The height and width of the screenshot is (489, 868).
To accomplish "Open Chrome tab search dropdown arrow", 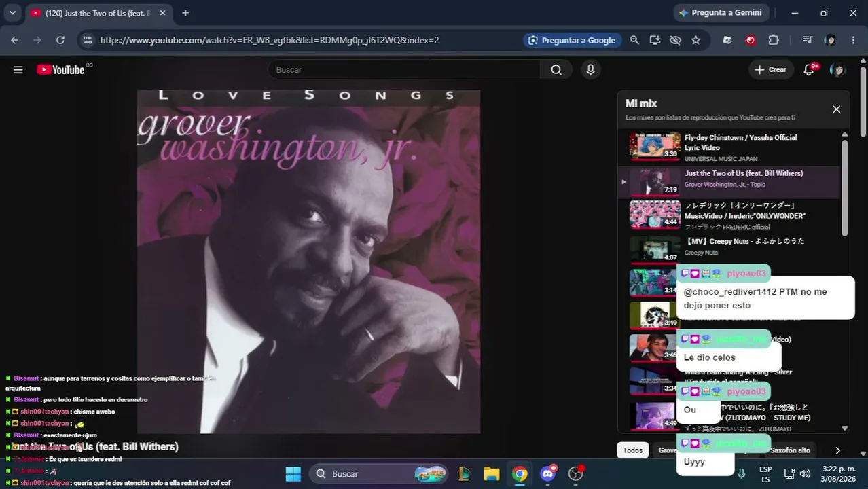I will (x=12, y=13).
